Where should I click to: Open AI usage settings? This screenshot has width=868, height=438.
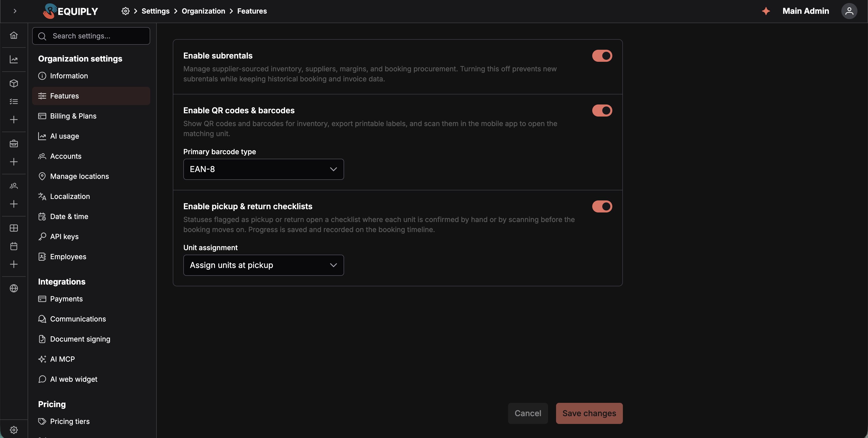[91, 136]
